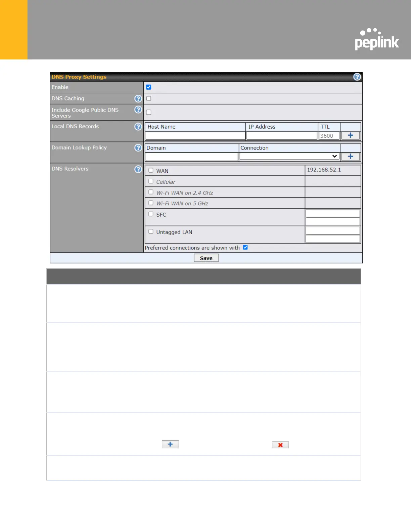This screenshot has height=532, width=411.
Task: Click the Host Name column header
Action: coord(162,127)
